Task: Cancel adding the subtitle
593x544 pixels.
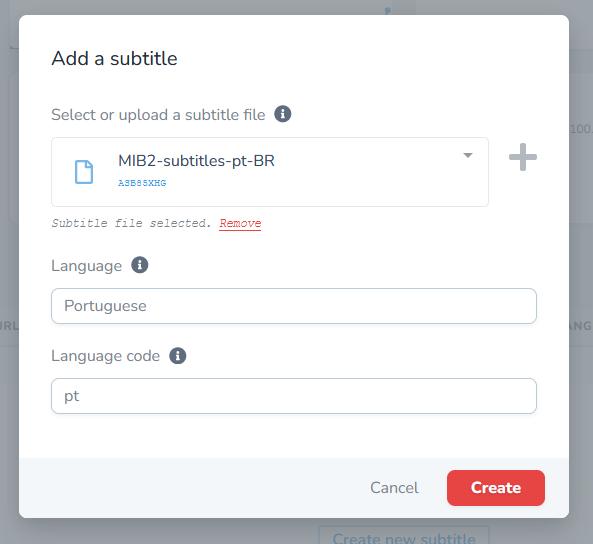Action: [394, 488]
